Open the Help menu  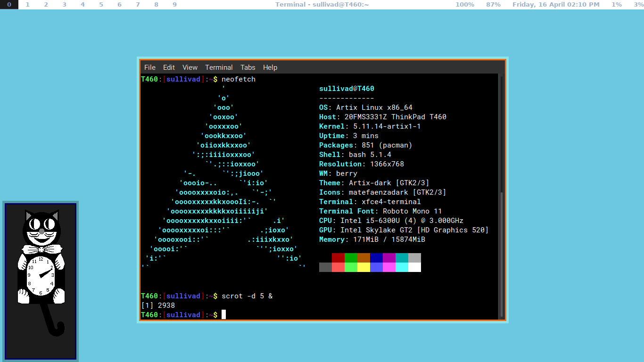(x=270, y=67)
